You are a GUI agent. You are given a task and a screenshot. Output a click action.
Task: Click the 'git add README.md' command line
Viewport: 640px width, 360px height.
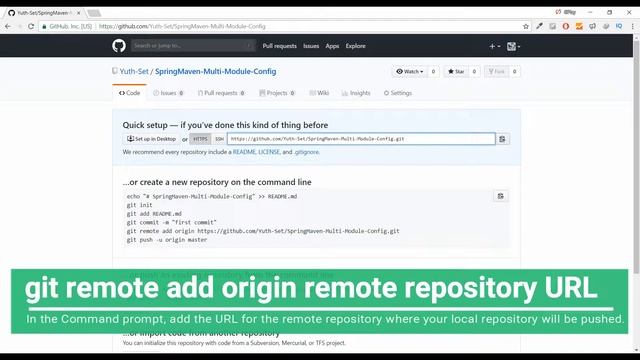point(154,214)
